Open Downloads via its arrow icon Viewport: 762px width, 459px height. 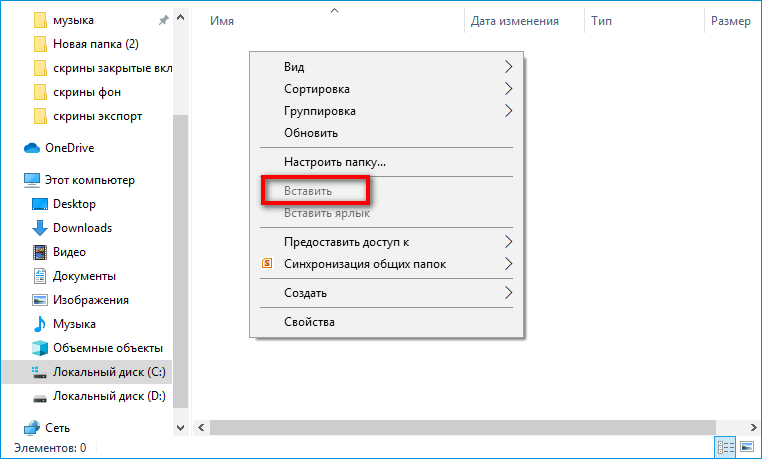tap(40, 228)
